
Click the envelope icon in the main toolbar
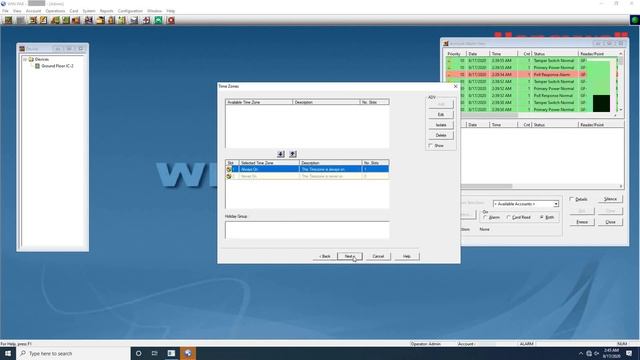coord(134,20)
